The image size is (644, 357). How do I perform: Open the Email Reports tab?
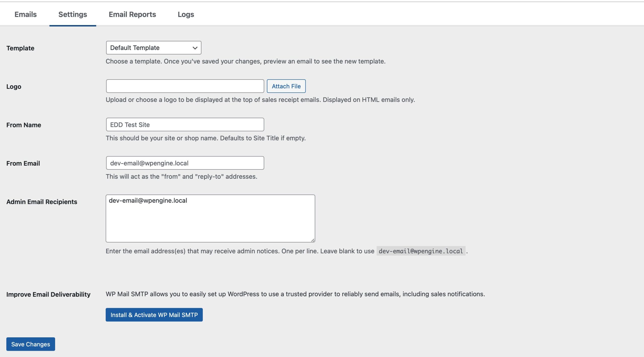point(132,14)
